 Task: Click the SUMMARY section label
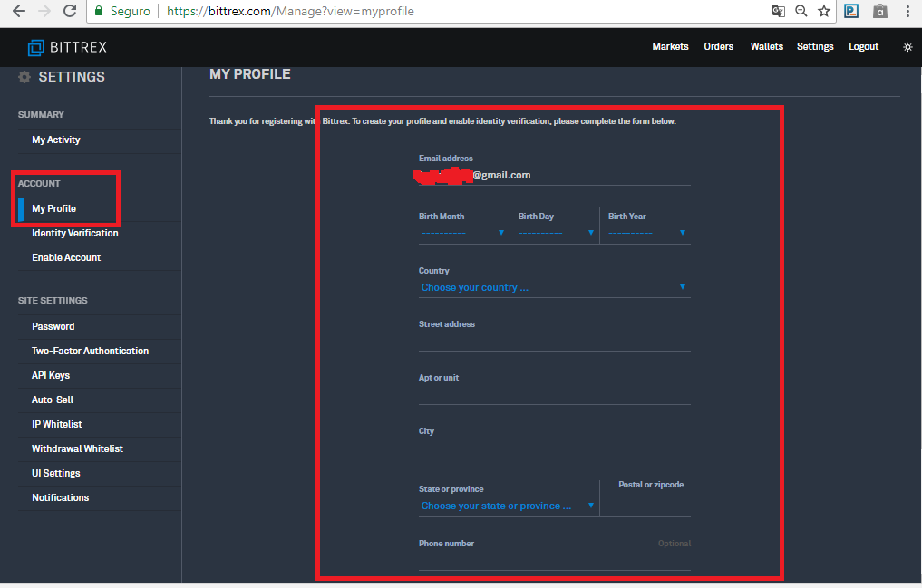(41, 114)
